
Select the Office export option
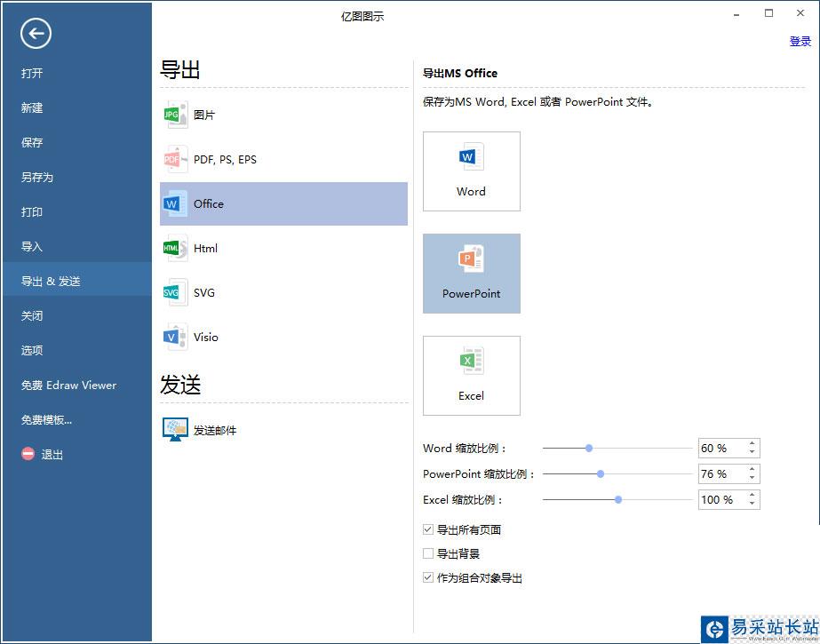coord(283,204)
